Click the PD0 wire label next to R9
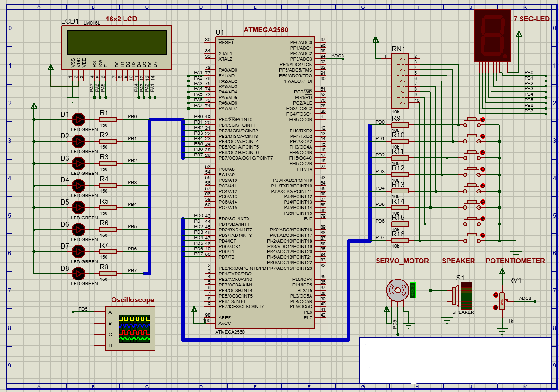This screenshot has width=559, height=392. [x=380, y=122]
